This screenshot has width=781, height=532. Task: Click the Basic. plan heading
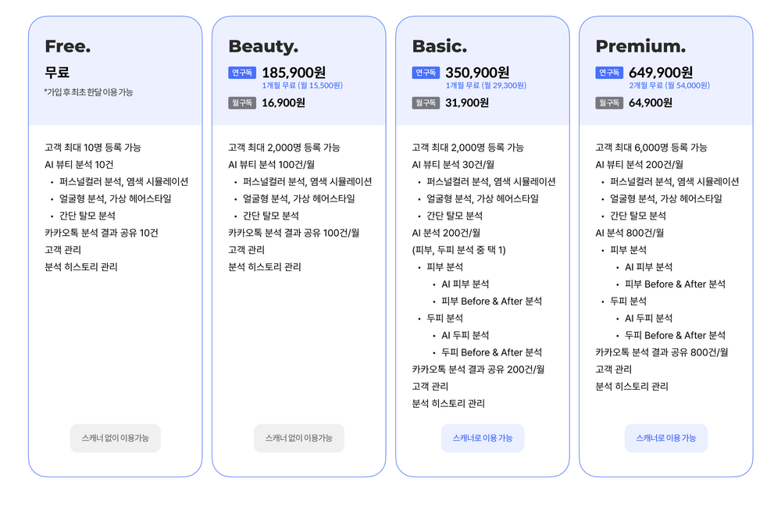440,46
